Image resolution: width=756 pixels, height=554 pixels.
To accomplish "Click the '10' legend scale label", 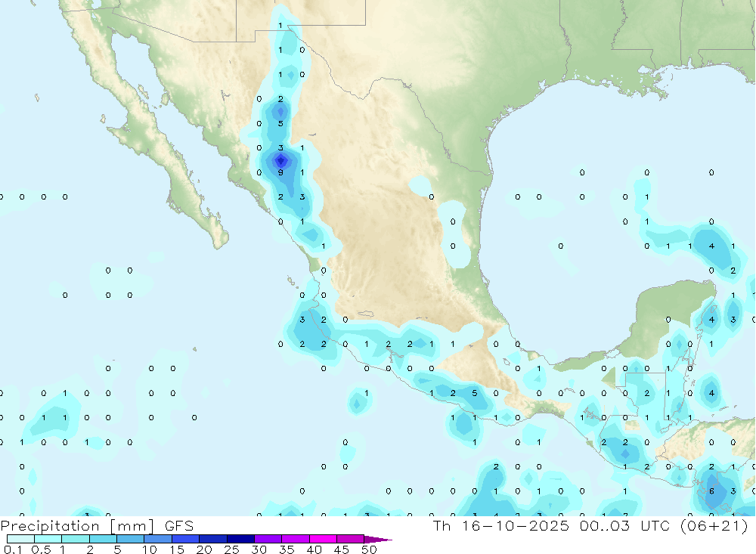I will (150, 549).
